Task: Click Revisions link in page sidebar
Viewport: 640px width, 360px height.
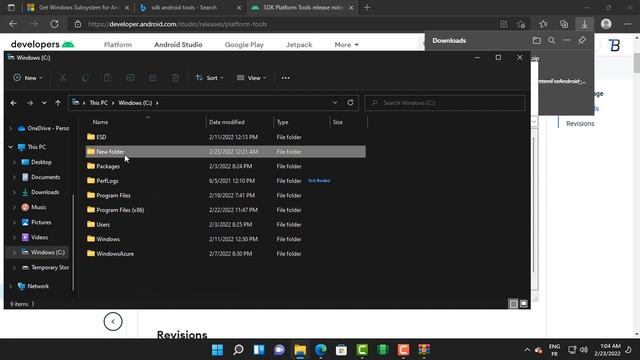Action: 580,123
